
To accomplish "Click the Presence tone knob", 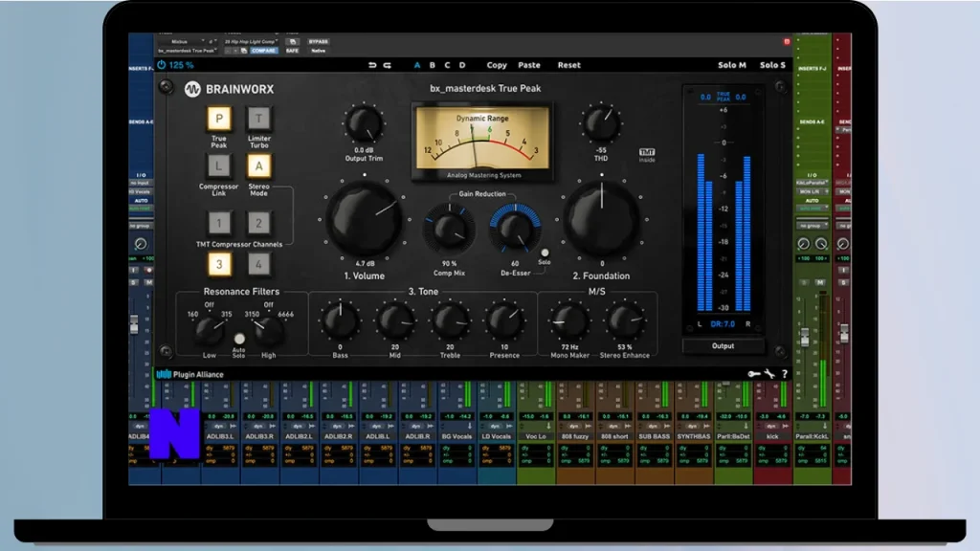I will click(504, 321).
